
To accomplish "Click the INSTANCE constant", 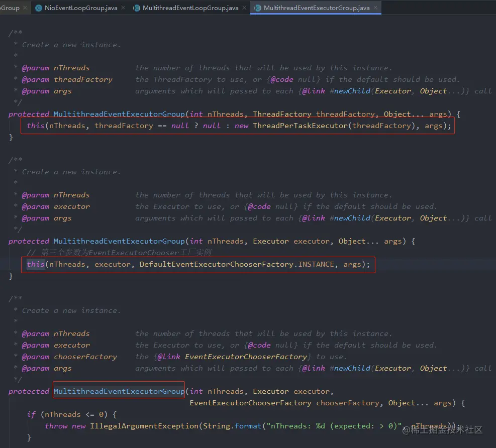I will point(316,264).
